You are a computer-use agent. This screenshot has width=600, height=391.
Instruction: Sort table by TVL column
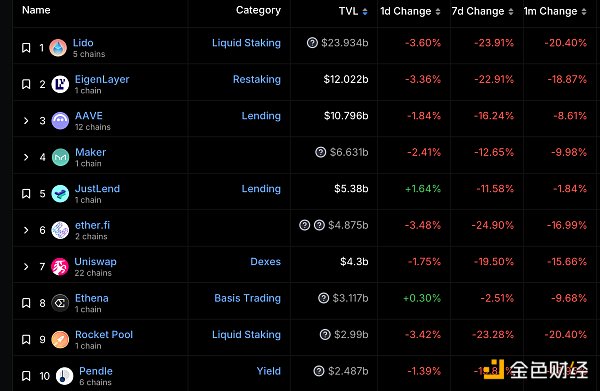353,11
